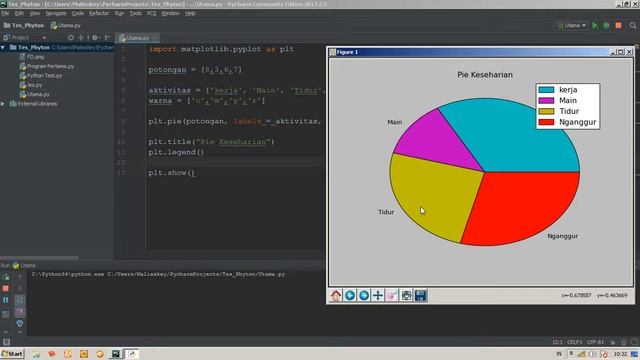Screen dimensions: 640x360
Task: Select the Utama.py editor tab
Action: pyautogui.click(x=137, y=38)
